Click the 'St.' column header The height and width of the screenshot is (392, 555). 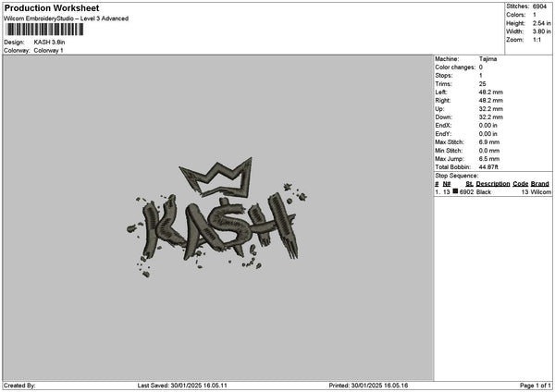[469, 184]
